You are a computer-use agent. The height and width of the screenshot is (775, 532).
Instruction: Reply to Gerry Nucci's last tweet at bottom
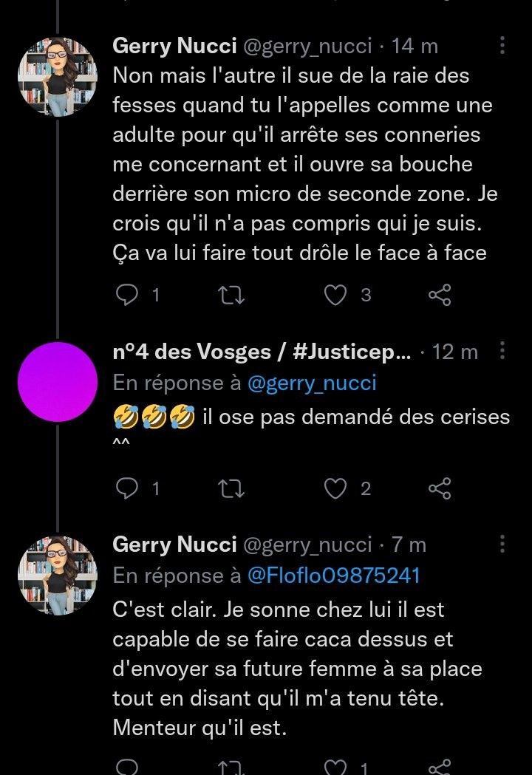click(x=128, y=768)
